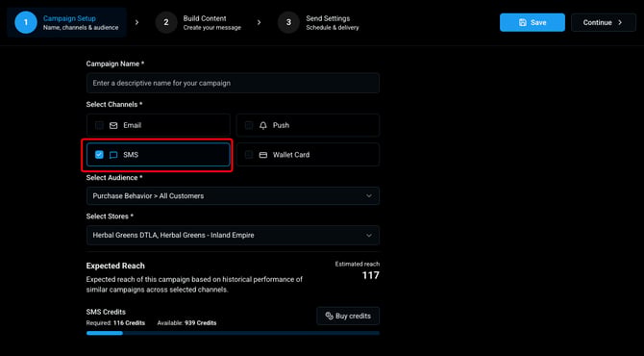The height and width of the screenshot is (356, 644).
Task: Click the chat bubble icon next to SMS
Action: click(x=113, y=155)
